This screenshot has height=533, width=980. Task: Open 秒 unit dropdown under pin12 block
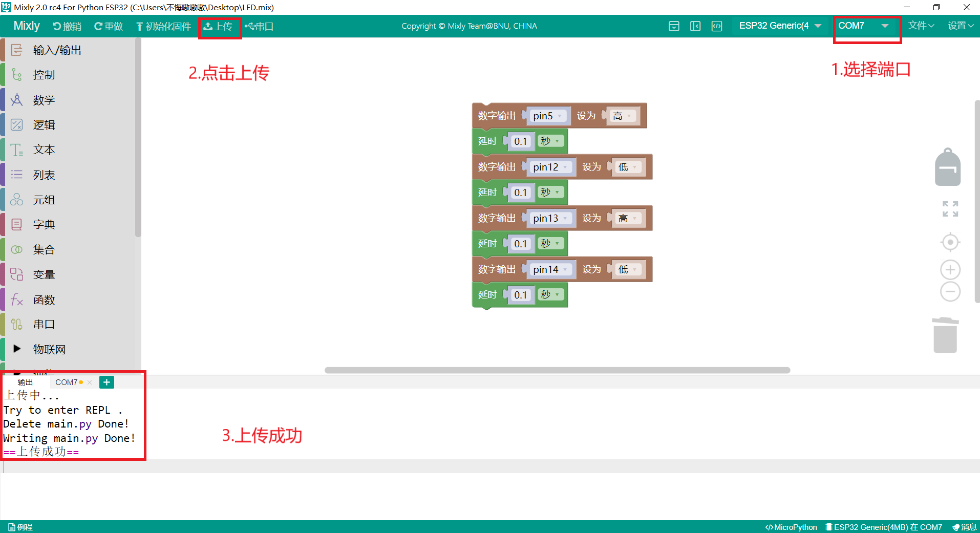[x=550, y=192]
